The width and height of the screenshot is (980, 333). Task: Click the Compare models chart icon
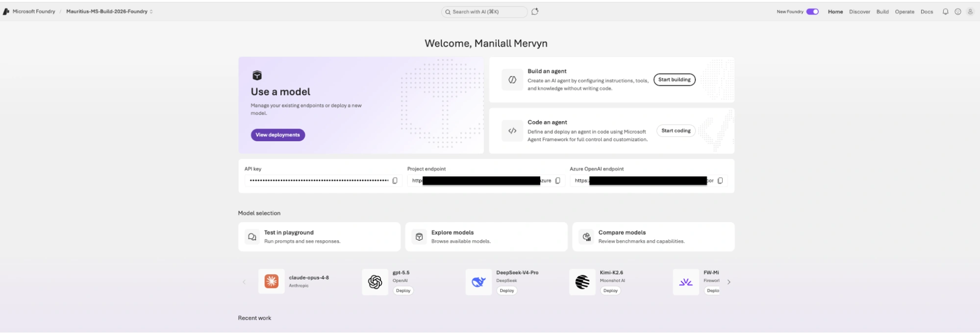tap(586, 237)
